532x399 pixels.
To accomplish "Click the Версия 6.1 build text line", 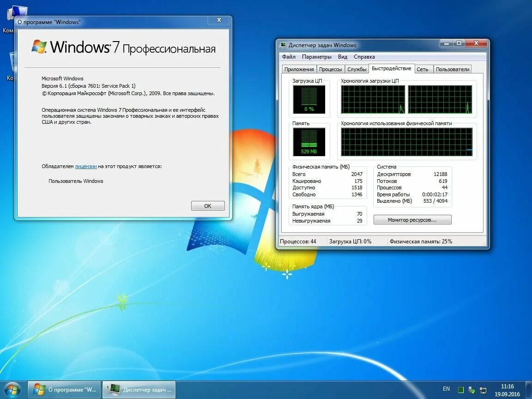I will tap(89, 86).
